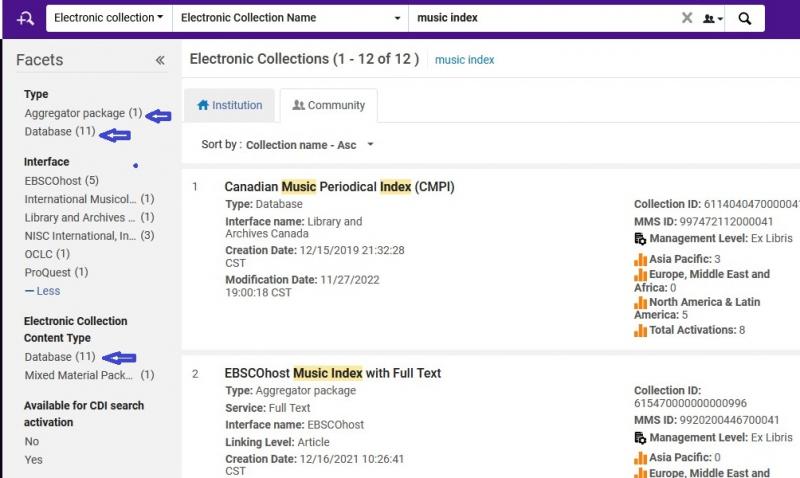The width and height of the screenshot is (800, 478).
Task: Open EBSCOhost Music Index with Full Text
Action: [332, 373]
